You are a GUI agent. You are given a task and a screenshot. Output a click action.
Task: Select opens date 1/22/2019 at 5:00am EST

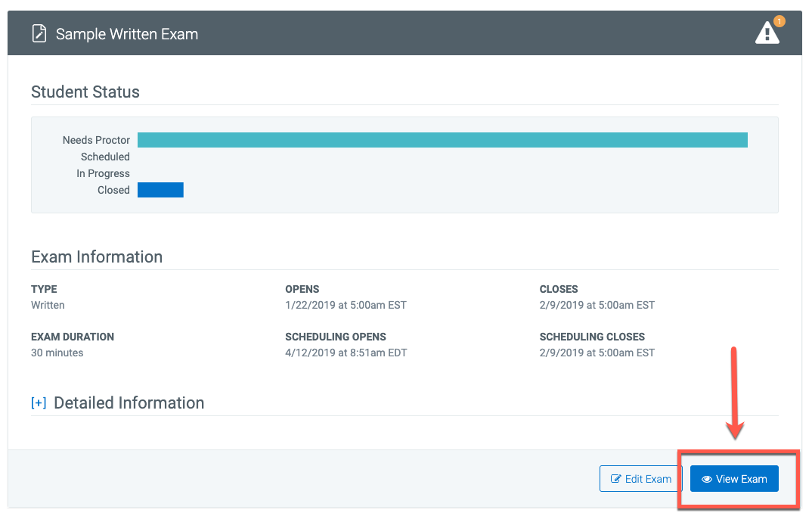click(346, 305)
